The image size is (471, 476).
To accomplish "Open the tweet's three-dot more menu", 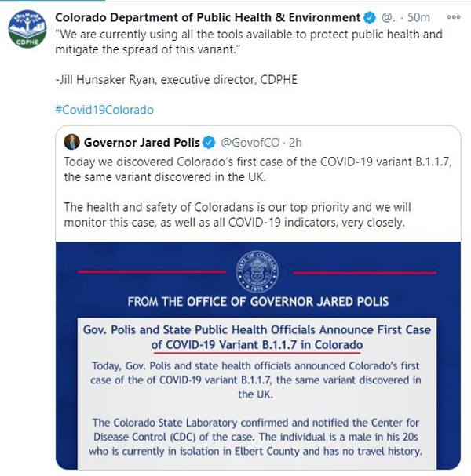I will [454, 17].
